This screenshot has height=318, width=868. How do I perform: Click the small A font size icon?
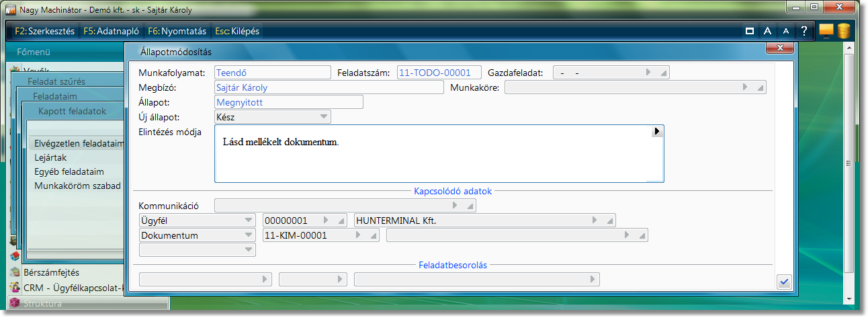click(x=785, y=31)
